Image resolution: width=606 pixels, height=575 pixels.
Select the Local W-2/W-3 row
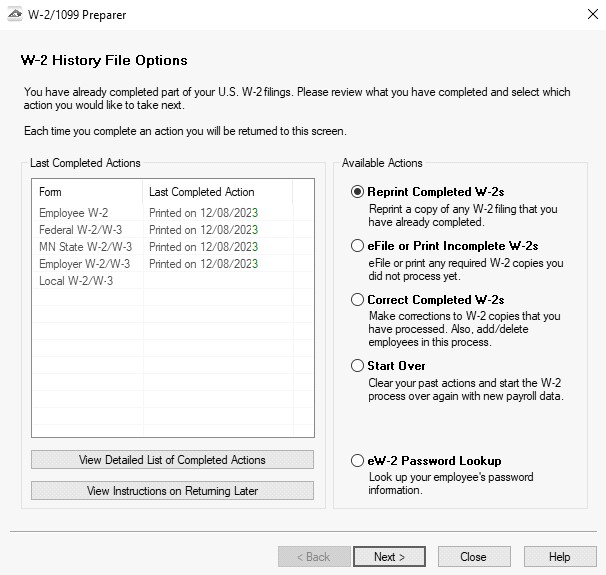tap(173, 281)
